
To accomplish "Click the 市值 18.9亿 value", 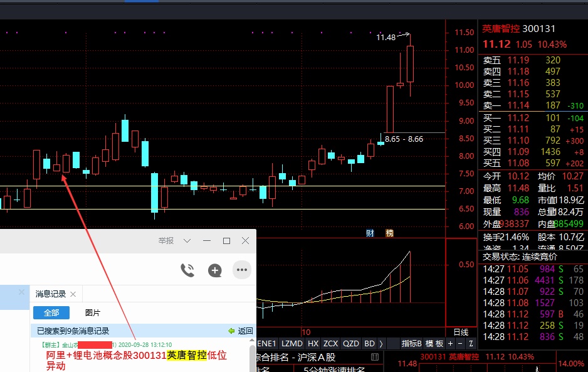I will pyautogui.click(x=570, y=200).
